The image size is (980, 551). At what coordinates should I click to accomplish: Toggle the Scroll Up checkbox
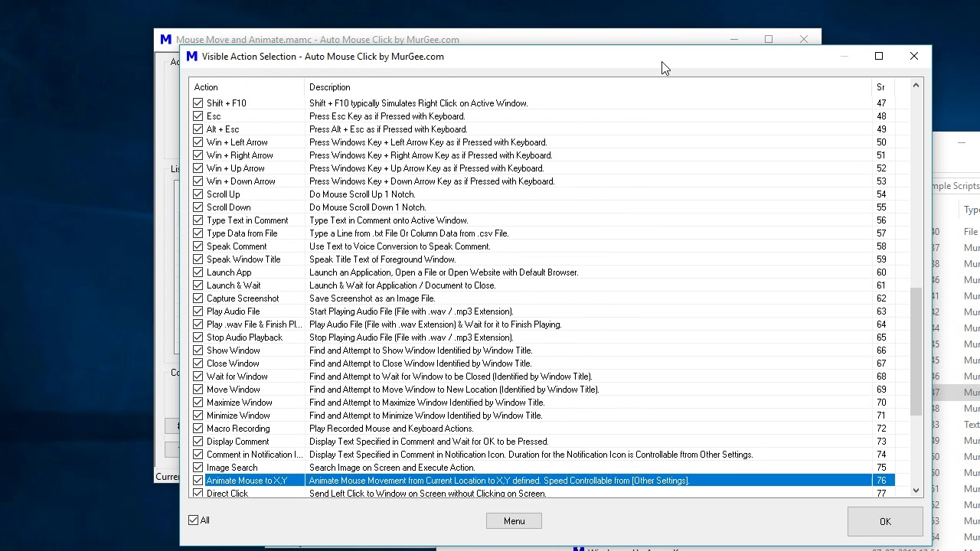198,194
